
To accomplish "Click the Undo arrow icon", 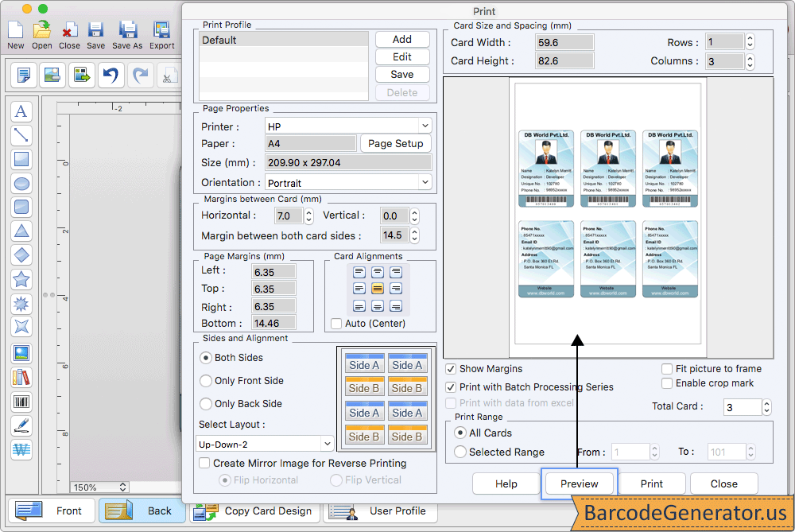I will point(111,75).
